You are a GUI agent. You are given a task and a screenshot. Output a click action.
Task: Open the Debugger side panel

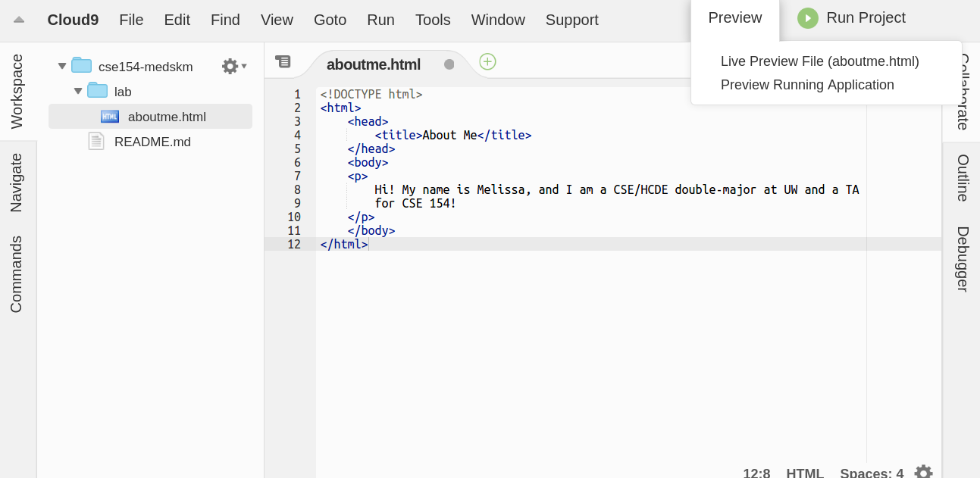(962, 258)
